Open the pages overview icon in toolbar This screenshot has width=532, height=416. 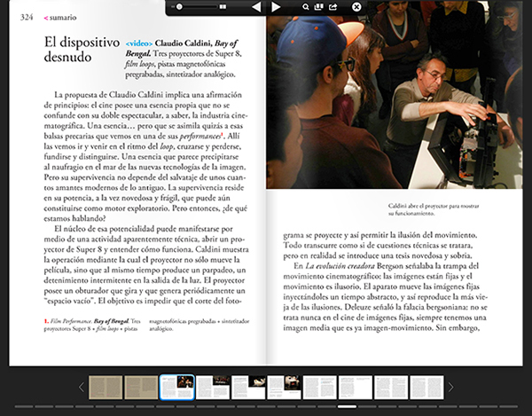pyautogui.click(x=318, y=7)
